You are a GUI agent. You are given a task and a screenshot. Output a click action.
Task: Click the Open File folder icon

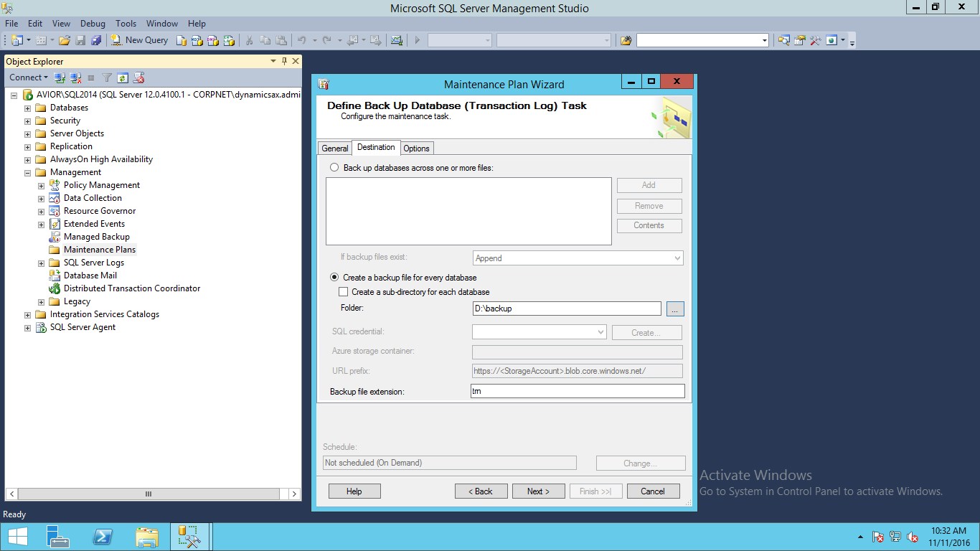click(x=65, y=40)
